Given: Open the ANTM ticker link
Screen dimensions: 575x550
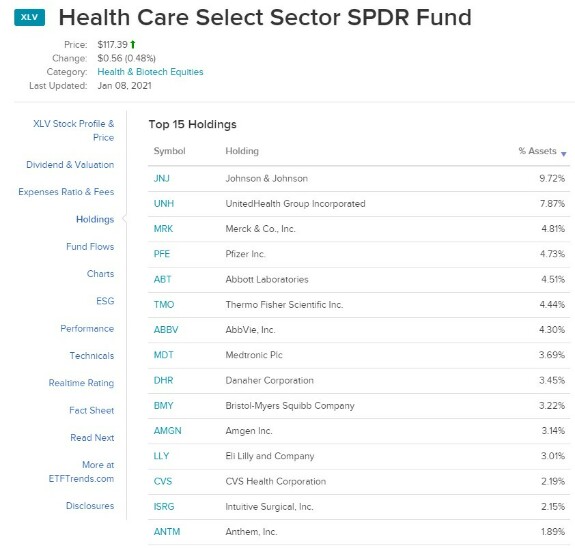Looking at the screenshot, I should tap(166, 532).
